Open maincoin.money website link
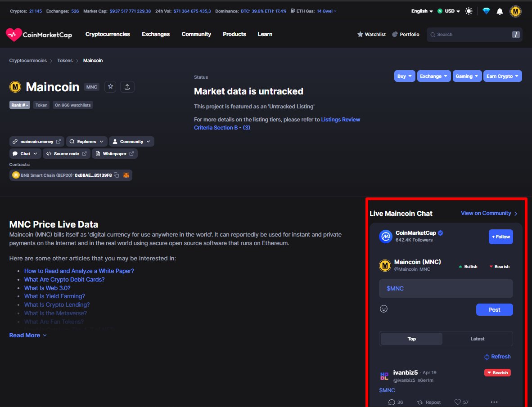The width and height of the screenshot is (532, 407). 36,142
